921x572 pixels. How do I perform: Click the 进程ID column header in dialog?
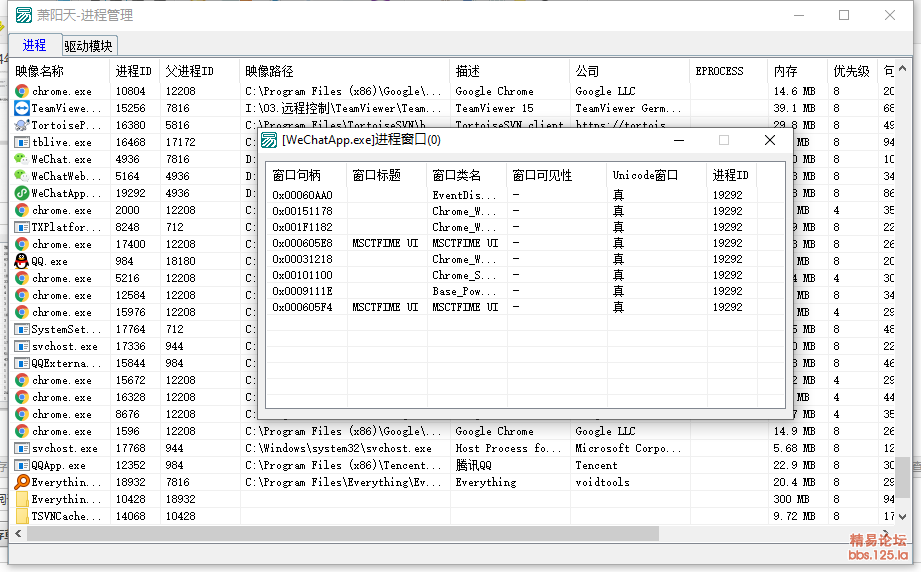(x=730, y=175)
